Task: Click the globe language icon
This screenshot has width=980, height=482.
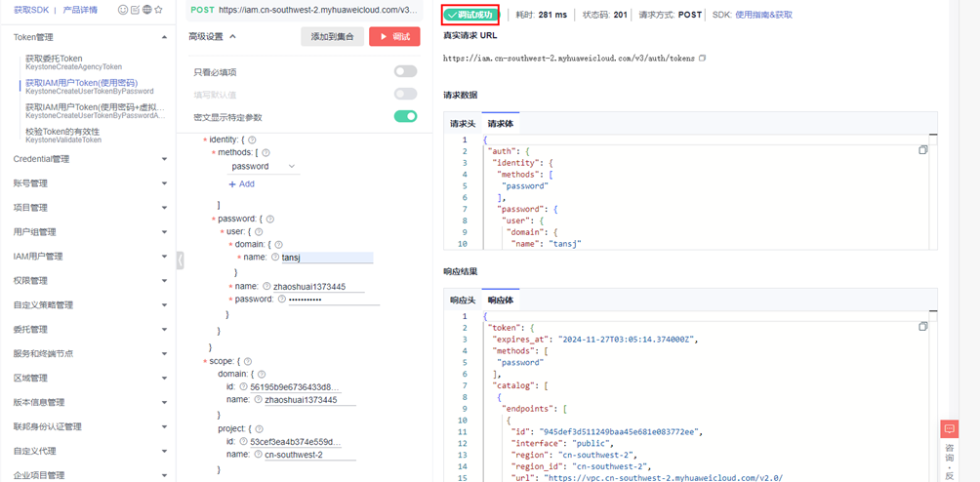Action: (146, 10)
